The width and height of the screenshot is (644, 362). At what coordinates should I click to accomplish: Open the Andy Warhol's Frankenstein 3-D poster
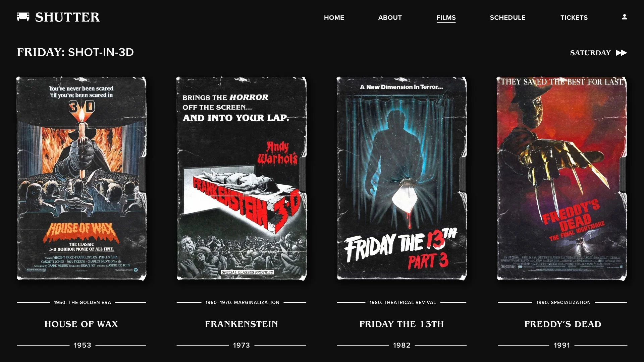(x=241, y=179)
